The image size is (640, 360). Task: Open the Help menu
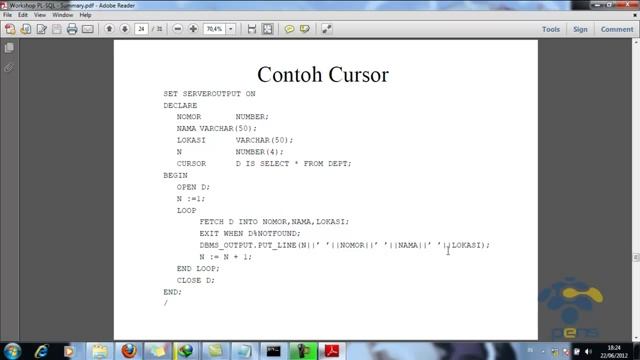coord(85,15)
